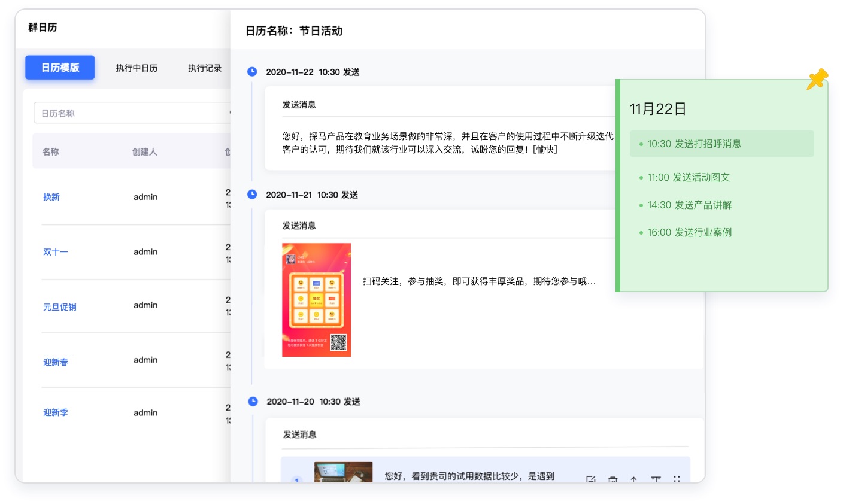The image size is (843, 504).
Task: Click the clock icon beside 2020-11-21
Action: (252, 195)
